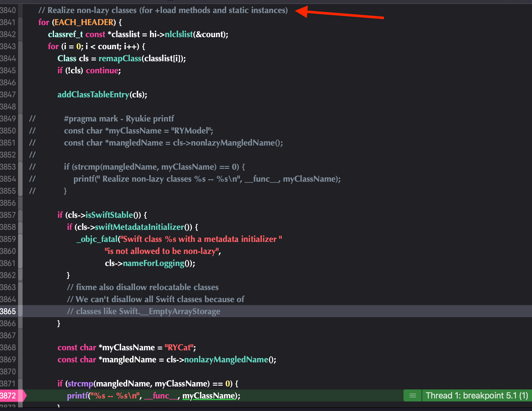Click the nlclslist method call

pos(179,34)
